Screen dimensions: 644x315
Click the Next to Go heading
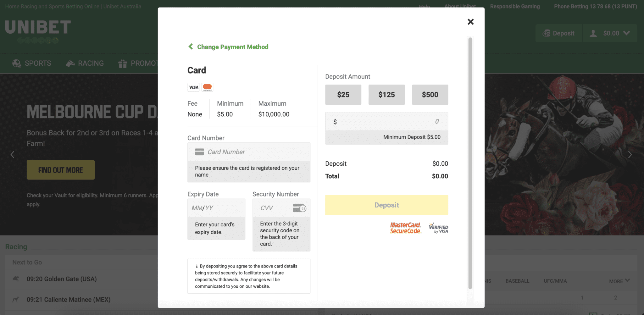pos(27,262)
